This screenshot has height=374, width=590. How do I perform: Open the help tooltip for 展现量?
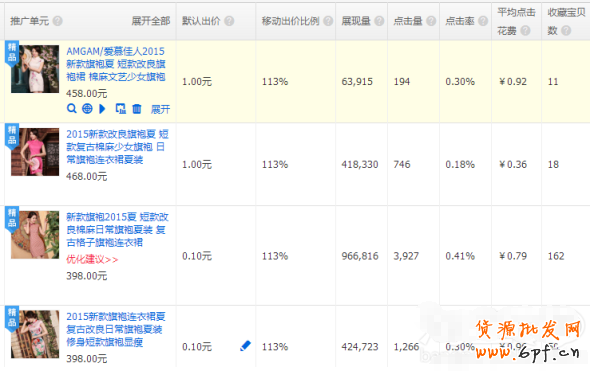[x=379, y=21]
